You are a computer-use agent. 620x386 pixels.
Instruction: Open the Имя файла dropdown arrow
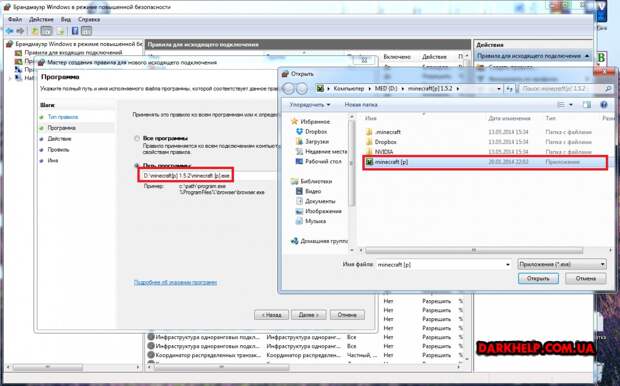[x=508, y=265]
